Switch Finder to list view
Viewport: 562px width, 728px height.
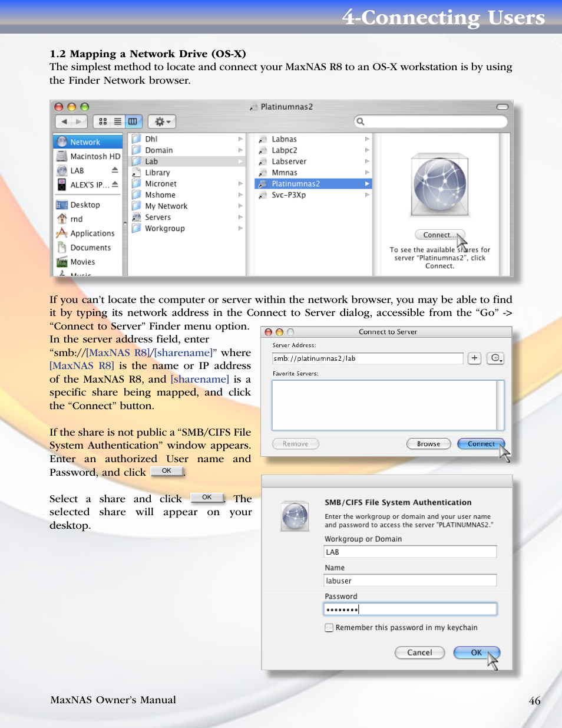[x=118, y=121]
